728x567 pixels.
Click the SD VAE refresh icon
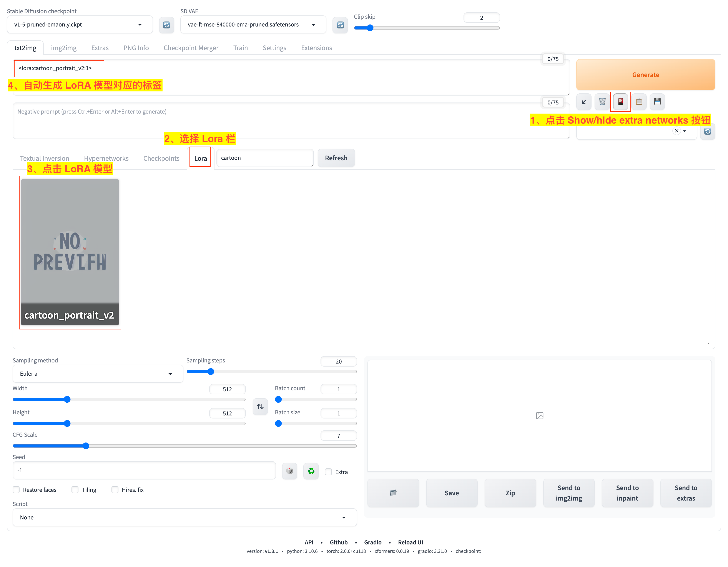click(340, 25)
